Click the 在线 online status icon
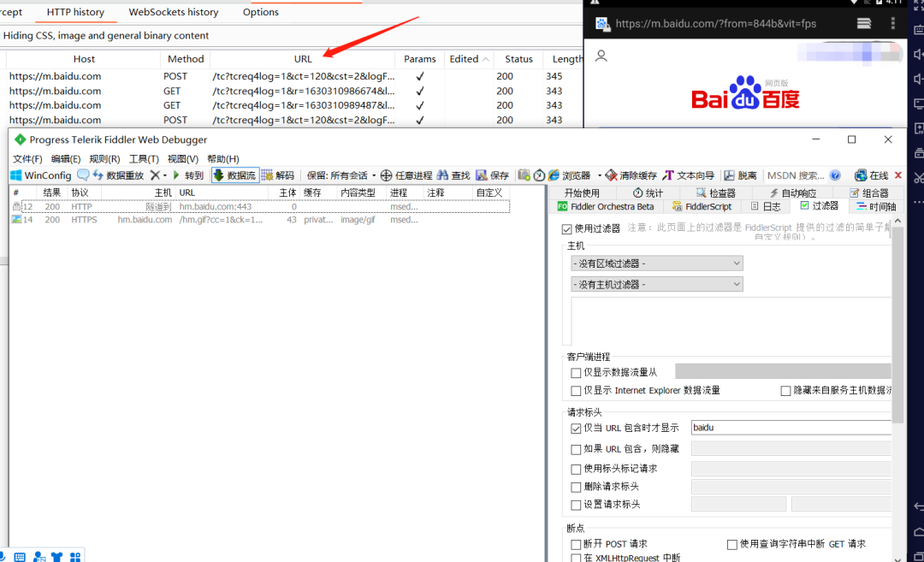 click(871, 175)
